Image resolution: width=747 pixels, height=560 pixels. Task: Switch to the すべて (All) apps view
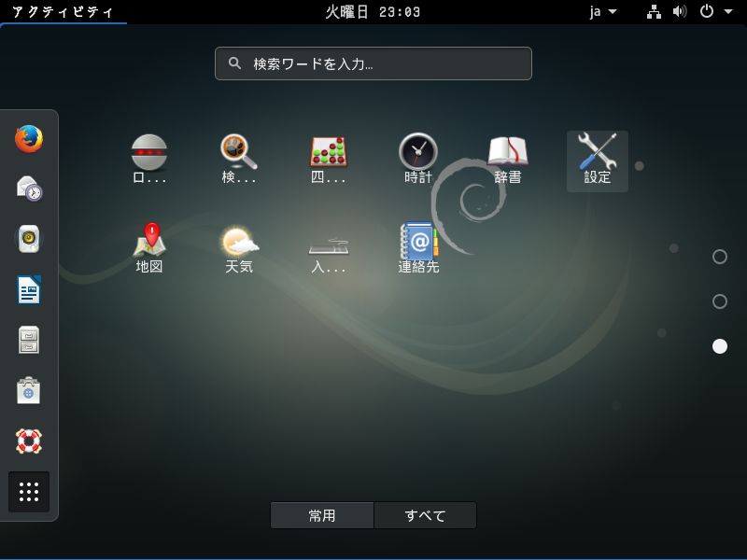coord(425,514)
